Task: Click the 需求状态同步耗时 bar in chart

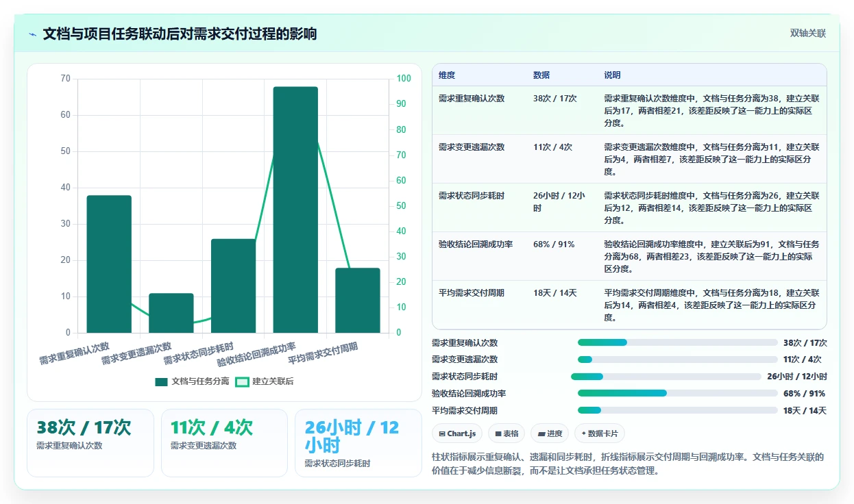Action: [233, 286]
